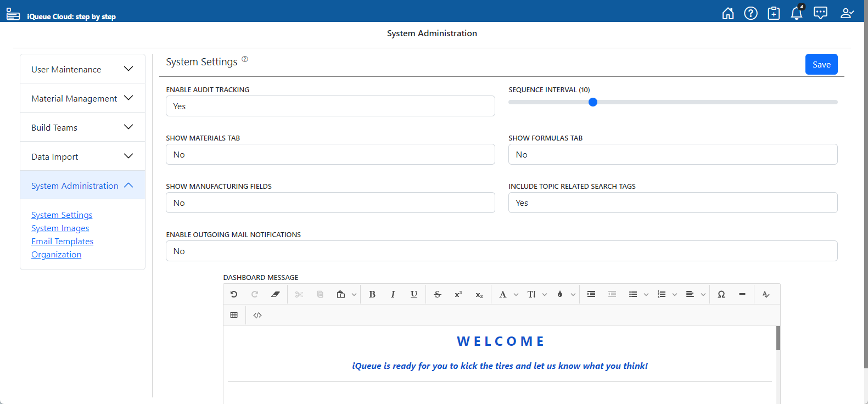Image resolution: width=868 pixels, height=404 pixels.
Task: Click the copy icon in editor
Action: [x=320, y=294]
